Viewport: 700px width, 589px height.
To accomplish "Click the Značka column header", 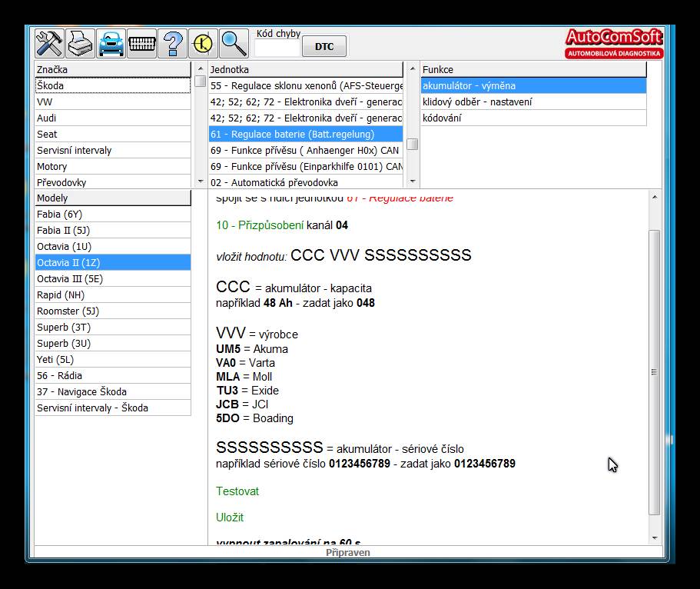I will click(x=113, y=69).
